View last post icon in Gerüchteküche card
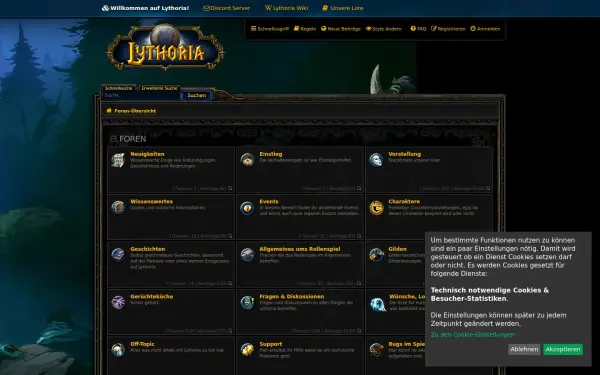The image size is (600, 375). (x=230, y=331)
